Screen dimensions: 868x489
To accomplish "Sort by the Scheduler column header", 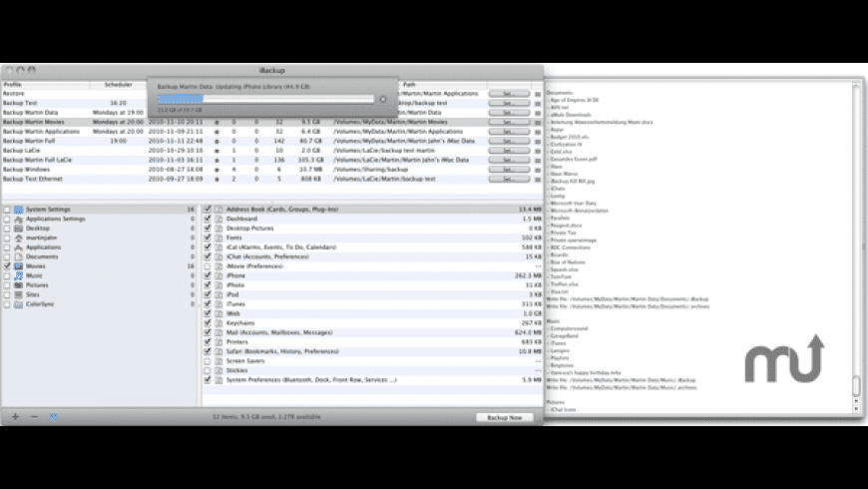I will [x=119, y=85].
